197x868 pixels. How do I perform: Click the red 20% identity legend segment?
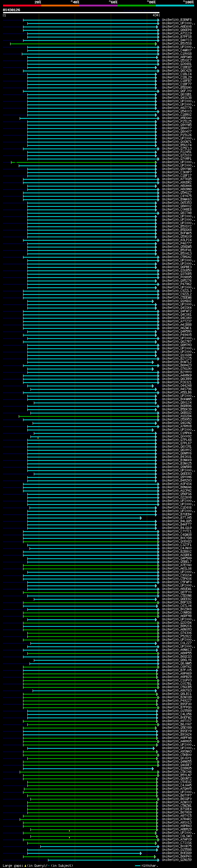[22, 6]
